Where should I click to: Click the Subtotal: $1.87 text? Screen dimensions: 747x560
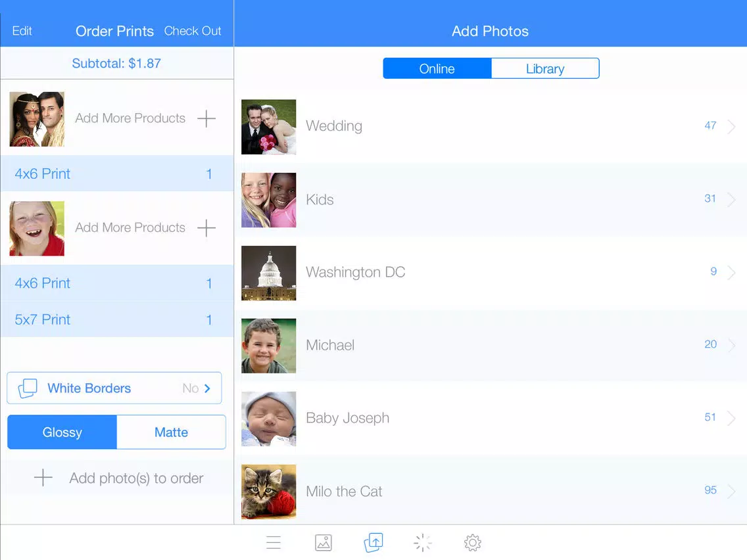pos(116,63)
